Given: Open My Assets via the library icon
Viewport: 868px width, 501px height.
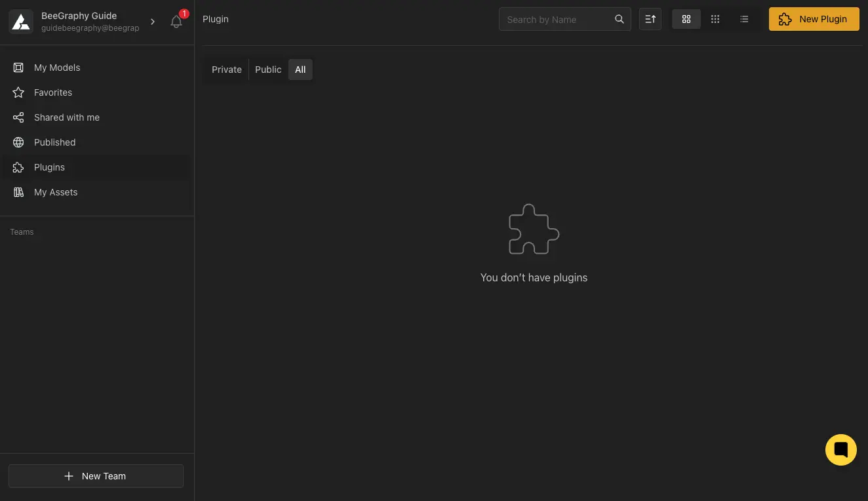Looking at the screenshot, I should 18,192.
